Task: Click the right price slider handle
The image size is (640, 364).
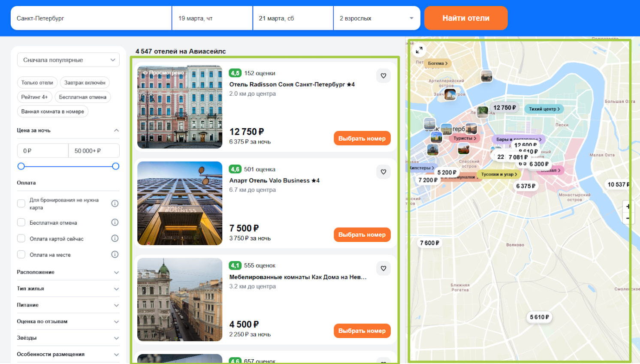Action: coord(115,166)
